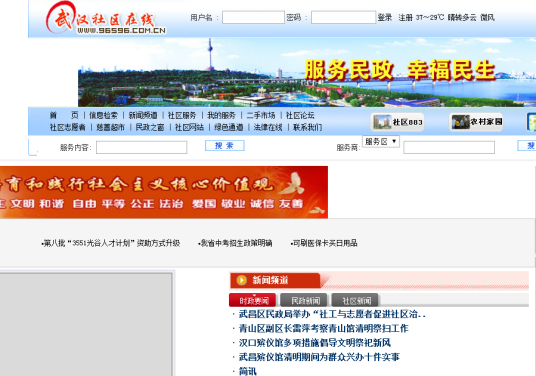Screen dimensions: 536x376
Task: Open the 农村家园 icon button
Action: coord(476,122)
